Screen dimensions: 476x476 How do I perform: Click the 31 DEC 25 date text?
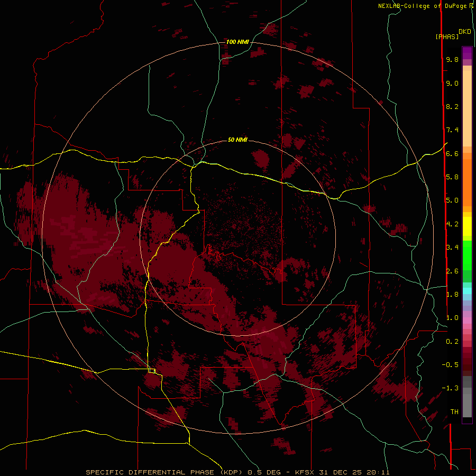coord(341,472)
